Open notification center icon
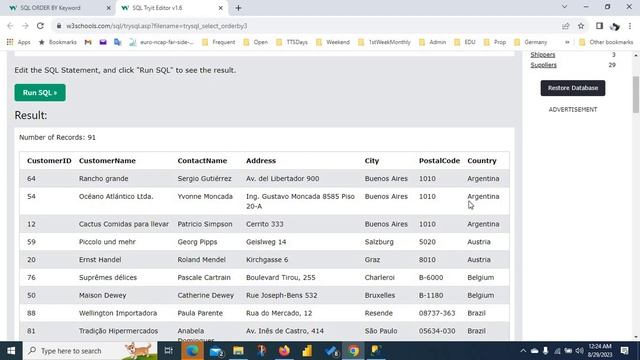This screenshot has width=640, height=360. [625, 351]
